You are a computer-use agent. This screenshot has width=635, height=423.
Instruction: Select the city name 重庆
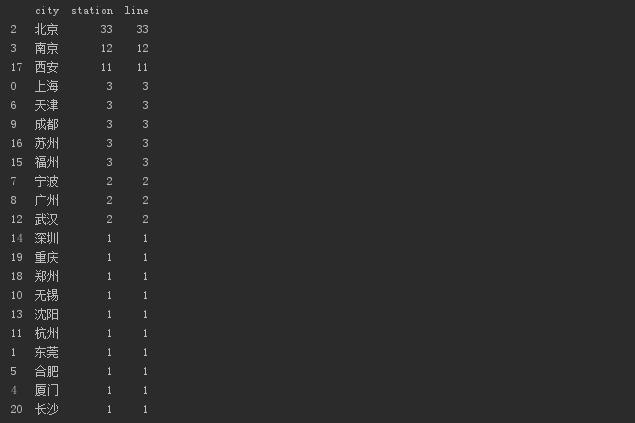pyautogui.click(x=47, y=257)
